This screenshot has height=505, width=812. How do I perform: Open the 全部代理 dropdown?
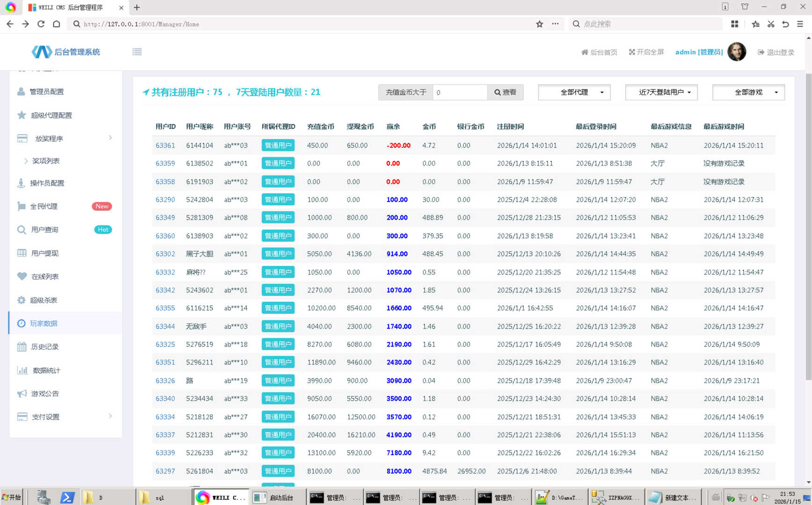(574, 92)
